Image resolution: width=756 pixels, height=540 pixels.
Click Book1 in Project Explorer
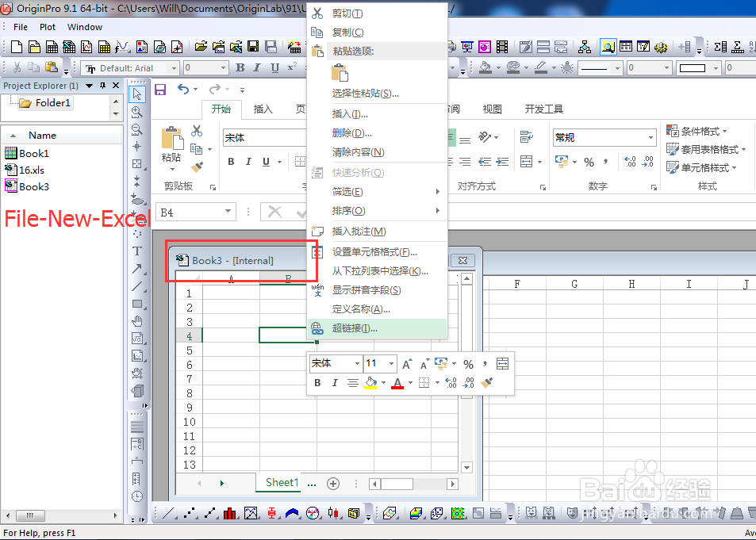pyautogui.click(x=27, y=153)
